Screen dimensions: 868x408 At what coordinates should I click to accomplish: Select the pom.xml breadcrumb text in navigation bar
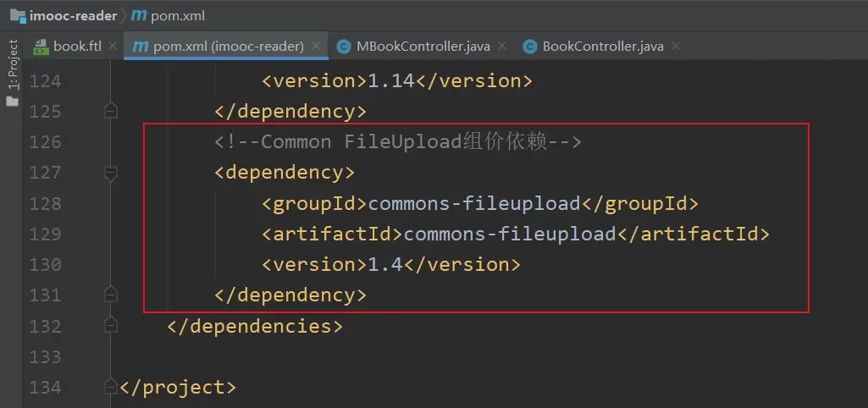[x=177, y=15]
